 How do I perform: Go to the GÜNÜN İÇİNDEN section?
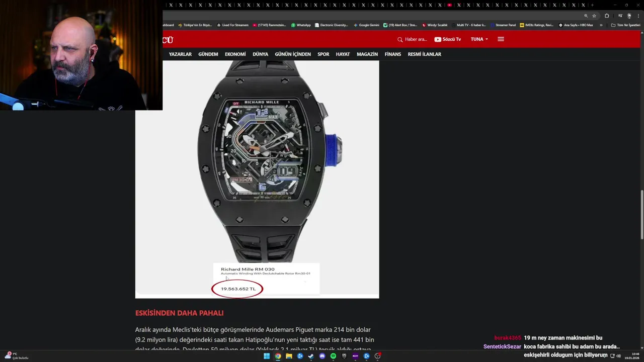pyautogui.click(x=293, y=54)
